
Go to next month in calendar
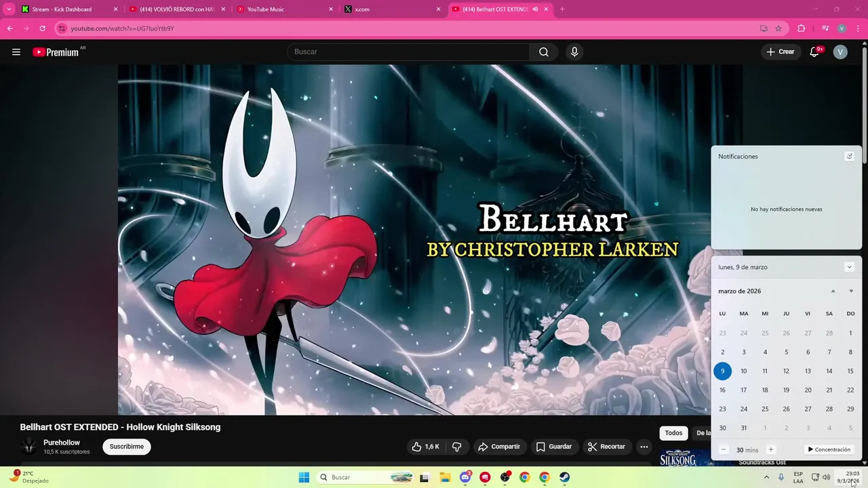(x=851, y=291)
